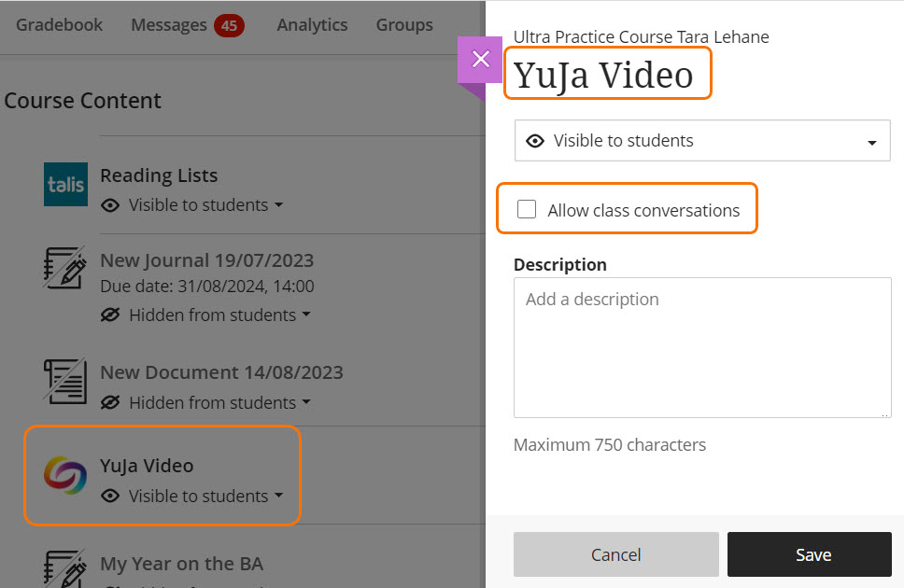Open the panel's Visible to students dropdown
The height and width of the screenshot is (588, 904).
[x=702, y=141]
